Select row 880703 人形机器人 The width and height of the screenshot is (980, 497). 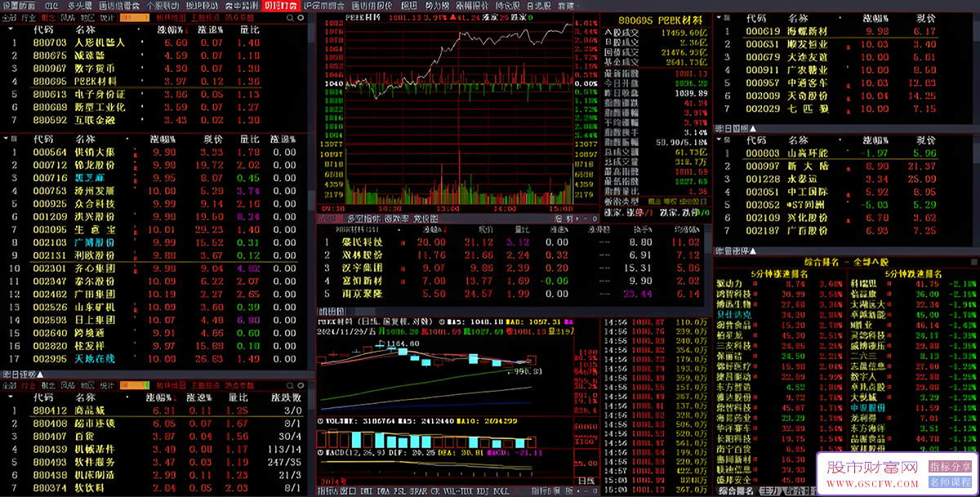pos(155,42)
